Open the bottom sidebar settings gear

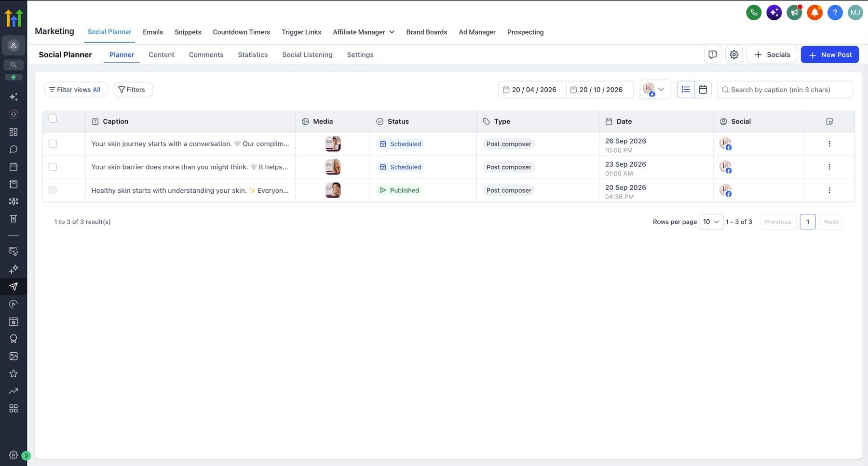coord(13,455)
